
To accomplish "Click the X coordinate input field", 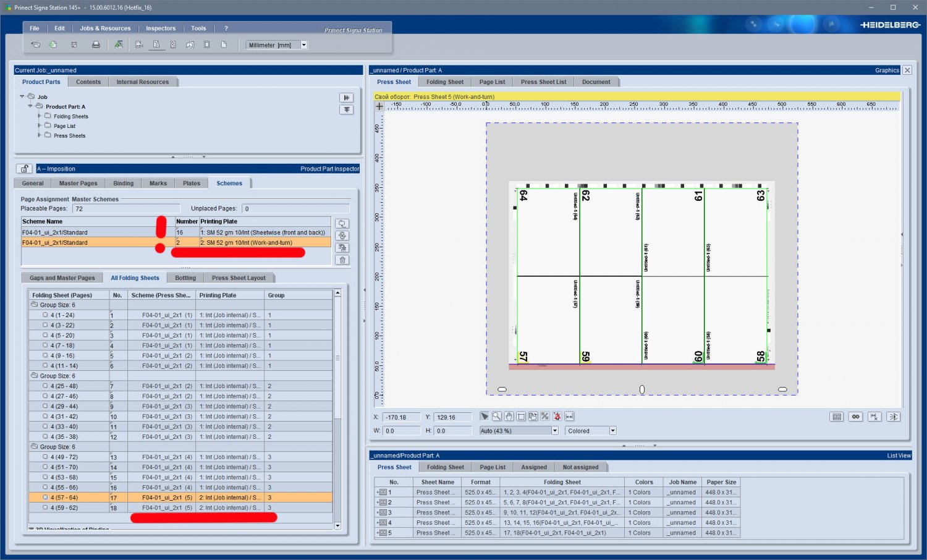I will [x=402, y=417].
